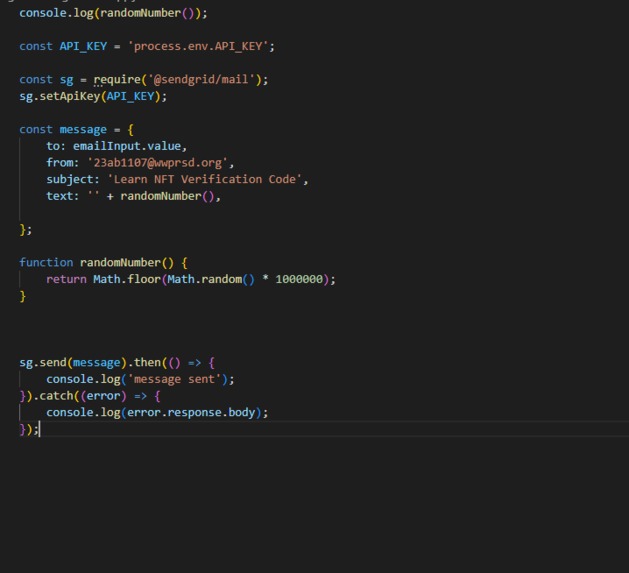Click the sg.setApiKey(API_KEY) line

pyautogui.click(x=93, y=96)
